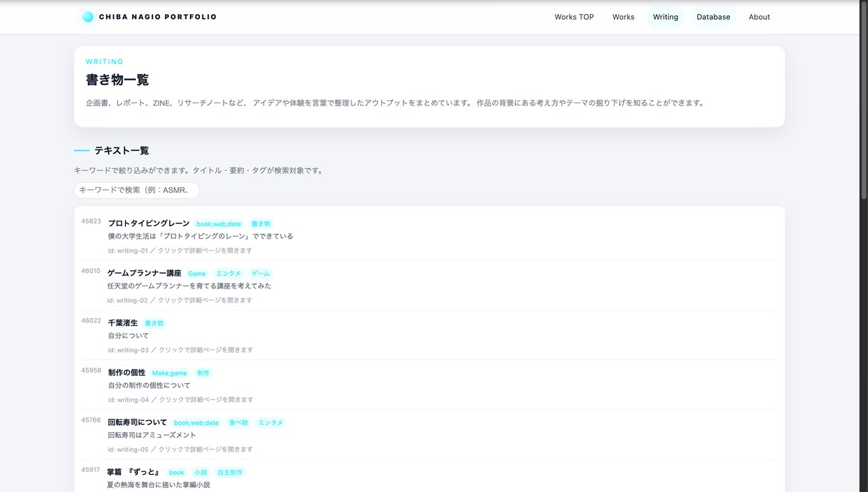868x492 pixels.
Task: Click the 書き物一覧 page heading
Action: (x=117, y=80)
